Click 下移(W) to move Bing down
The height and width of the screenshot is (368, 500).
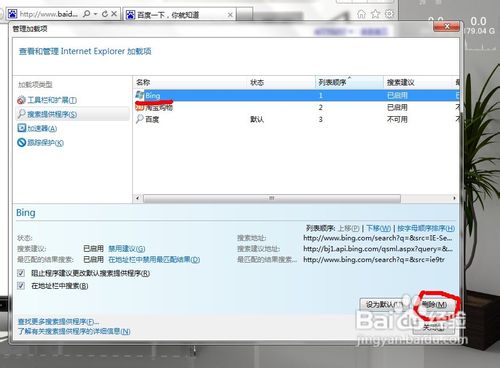coord(378,228)
